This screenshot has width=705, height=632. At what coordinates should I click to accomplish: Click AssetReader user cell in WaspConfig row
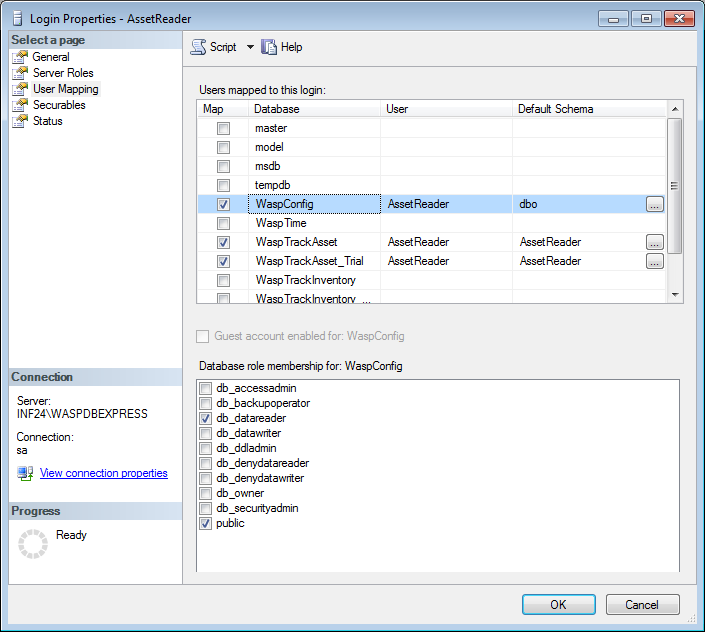pos(446,204)
